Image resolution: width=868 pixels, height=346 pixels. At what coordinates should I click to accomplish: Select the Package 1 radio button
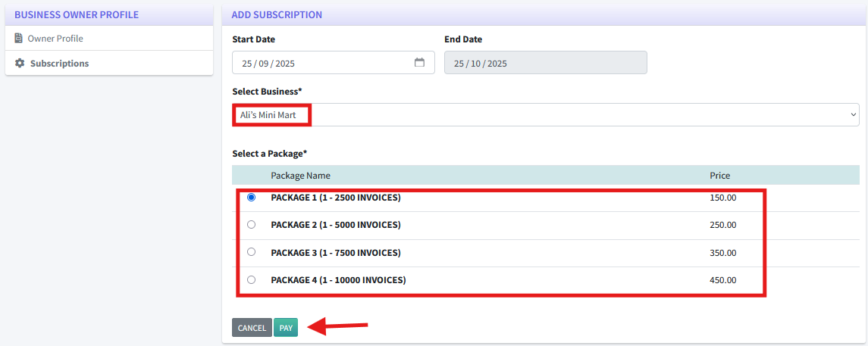252,198
